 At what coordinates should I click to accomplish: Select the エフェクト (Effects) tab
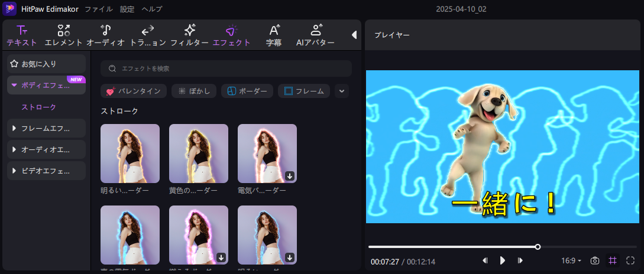(232, 35)
